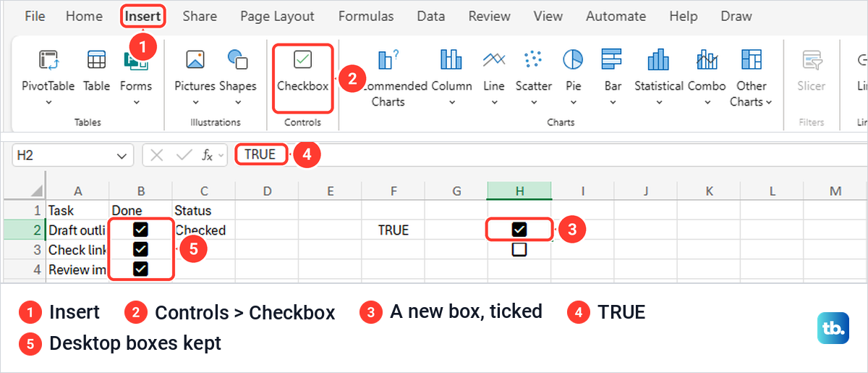This screenshot has height=373, width=868.
Task: Expand the PivotTable dropdown arrow
Action: (48, 103)
